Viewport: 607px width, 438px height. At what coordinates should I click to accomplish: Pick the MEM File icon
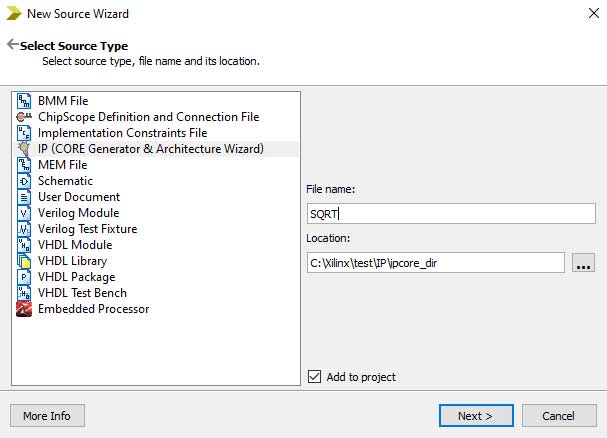click(x=25, y=165)
